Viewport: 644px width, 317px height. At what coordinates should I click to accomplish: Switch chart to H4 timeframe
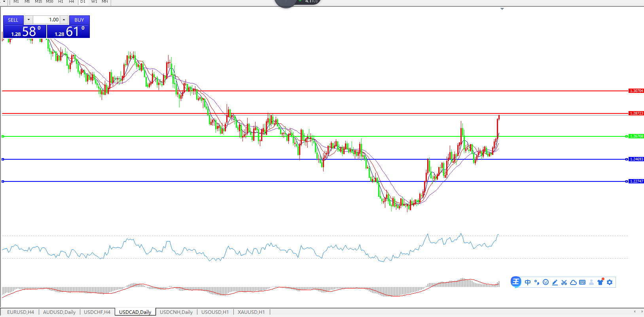tap(71, 2)
